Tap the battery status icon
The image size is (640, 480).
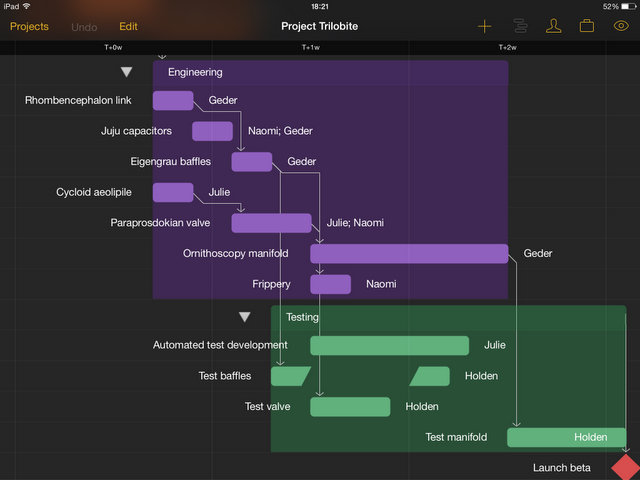[629, 6]
